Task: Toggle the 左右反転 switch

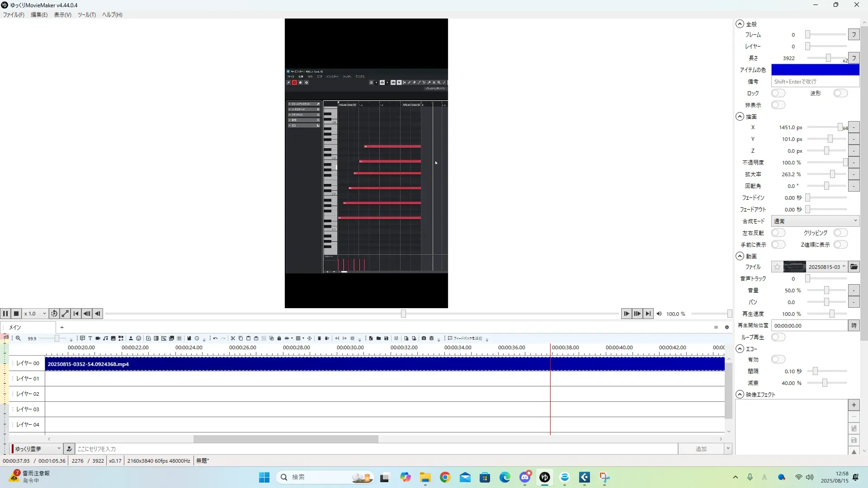Action: coord(778,233)
